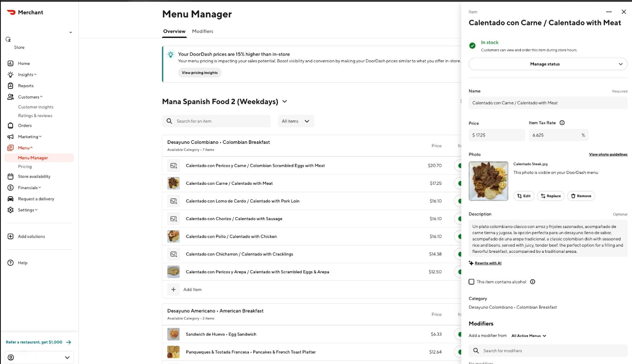Image resolution: width=632 pixels, height=364 pixels.
Task: Click the Edit photo button
Action: [x=524, y=196]
